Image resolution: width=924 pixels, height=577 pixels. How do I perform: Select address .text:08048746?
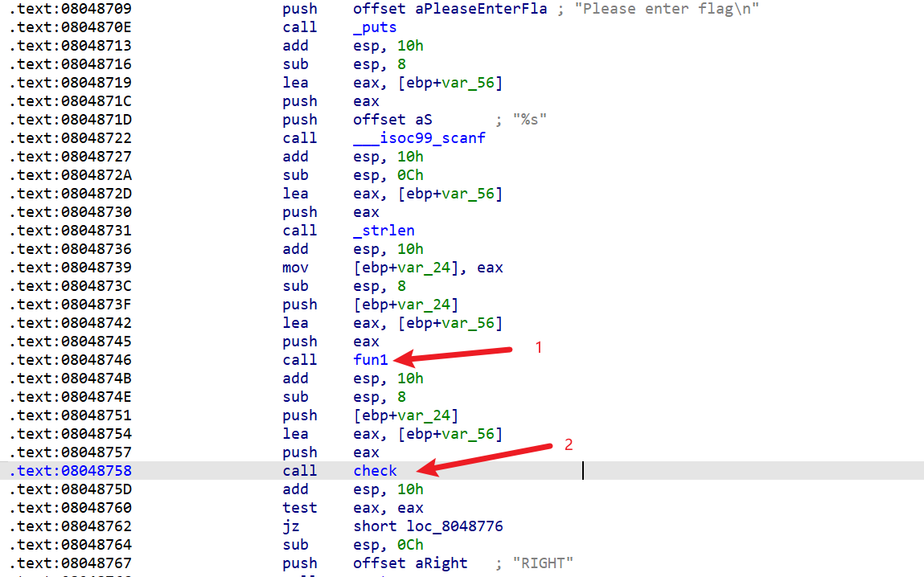[x=70, y=360]
